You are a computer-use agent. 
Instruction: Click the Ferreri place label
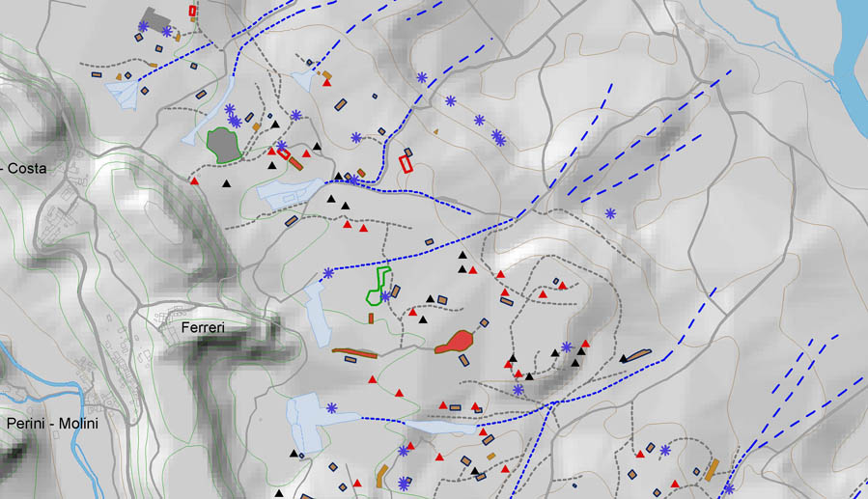(x=203, y=327)
